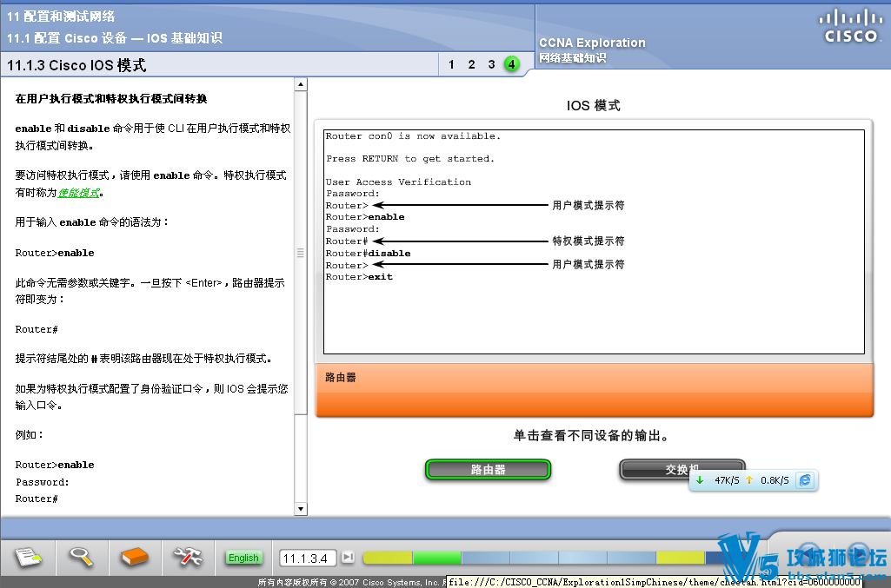The width and height of the screenshot is (891, 588).
Task: Click the text panel scroll up arrow
Action: [301, 84]
